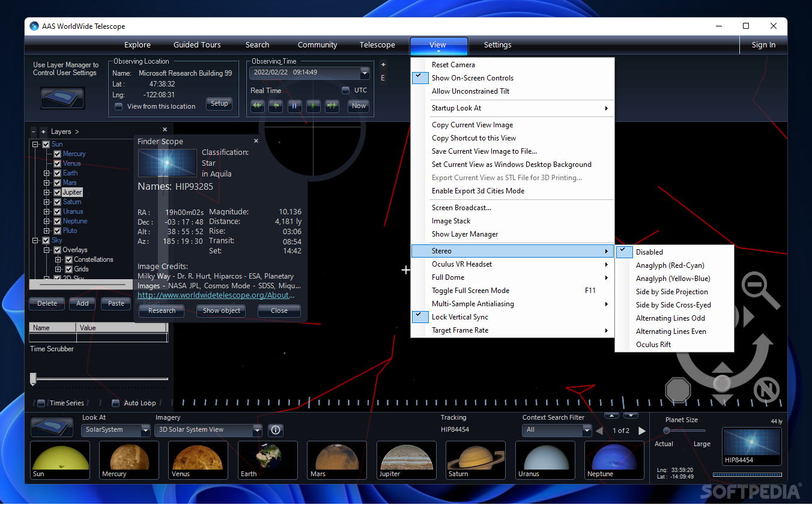Pause the observing time
Screen dimensions: 812x508
coord(295,106)
